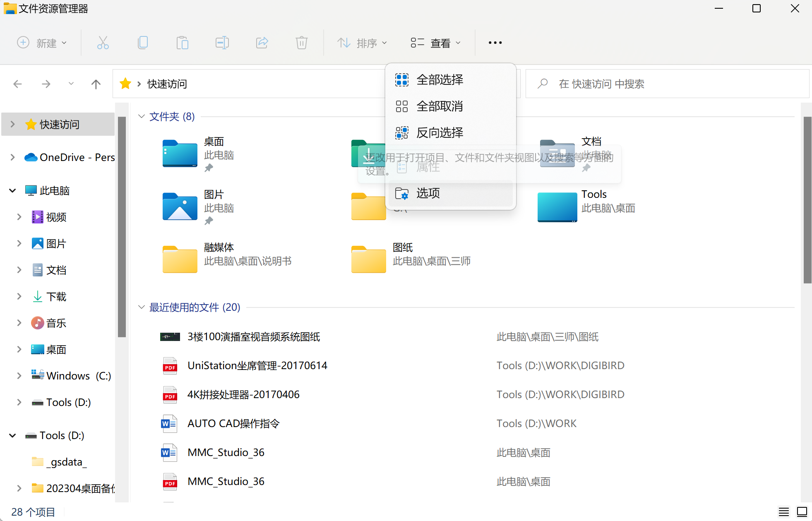This screenshot has width=812, height=521.
Task: Click PDF icon of UniStation坐席管理-20170614
Action: (x=170, y=366)
